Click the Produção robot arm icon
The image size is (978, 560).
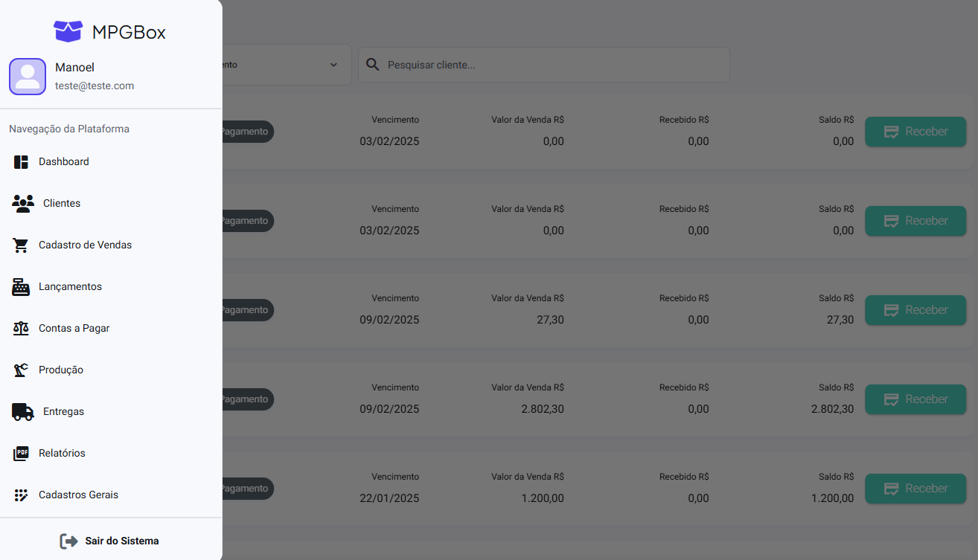tap(21, 370)
